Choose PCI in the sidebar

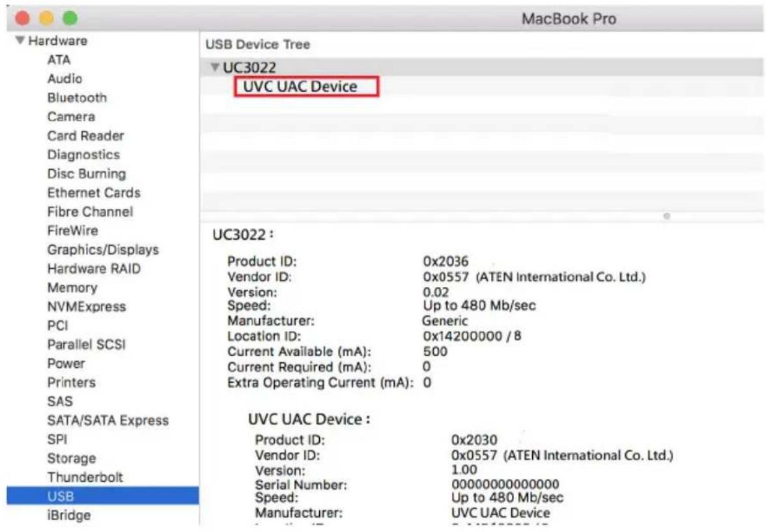[x=57, y=326]
